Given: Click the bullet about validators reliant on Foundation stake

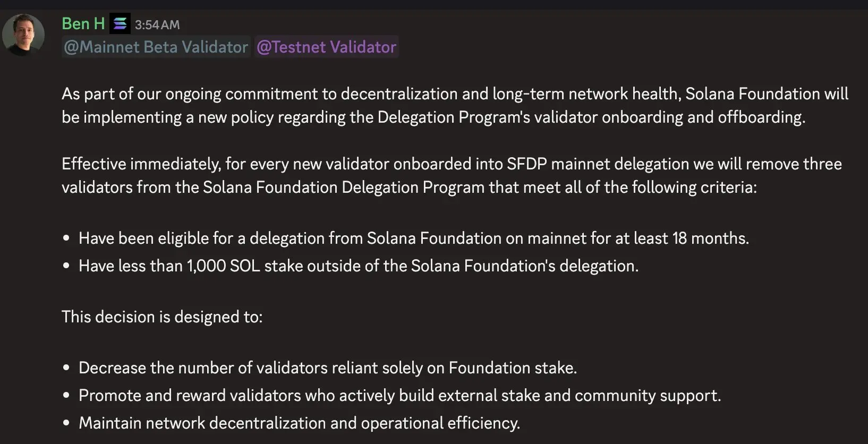Looking at the screenshot, I should click(328, 368).
